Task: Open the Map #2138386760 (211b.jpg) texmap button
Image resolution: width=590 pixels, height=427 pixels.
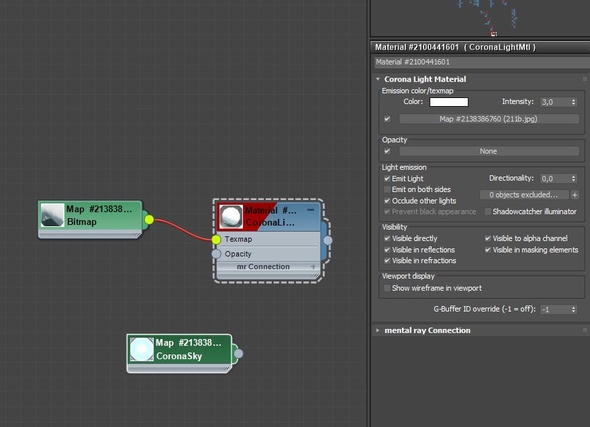Action: click(x=489, y=119)
